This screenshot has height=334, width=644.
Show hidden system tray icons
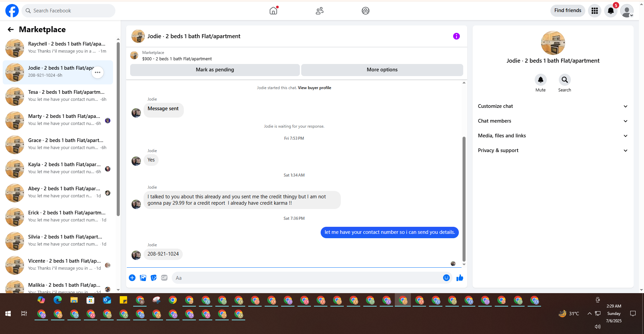(589, 314)
